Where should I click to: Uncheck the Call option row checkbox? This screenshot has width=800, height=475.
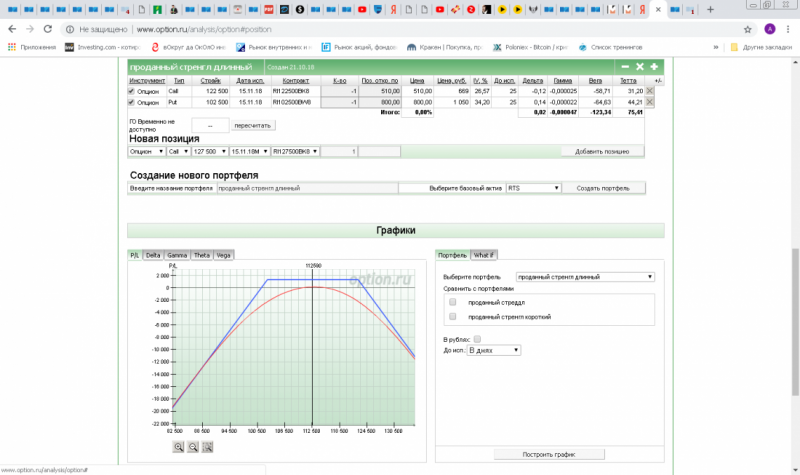(x=132, y=91)
